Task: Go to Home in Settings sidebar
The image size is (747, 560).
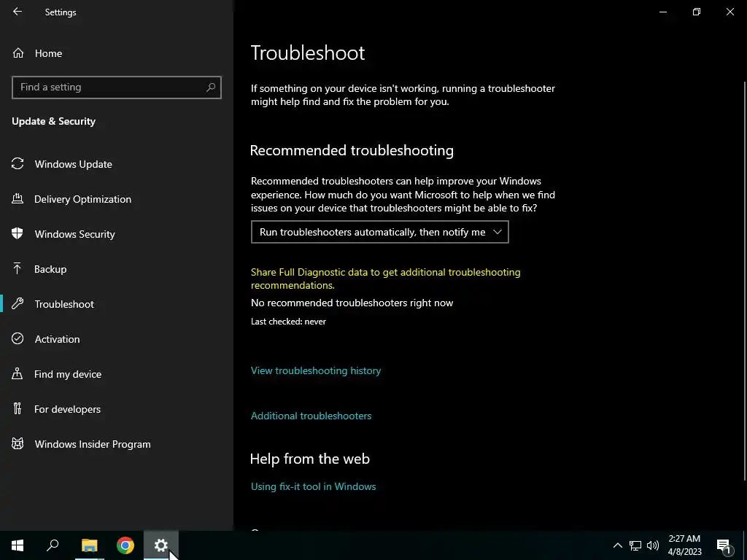Action: click(48, 53)
